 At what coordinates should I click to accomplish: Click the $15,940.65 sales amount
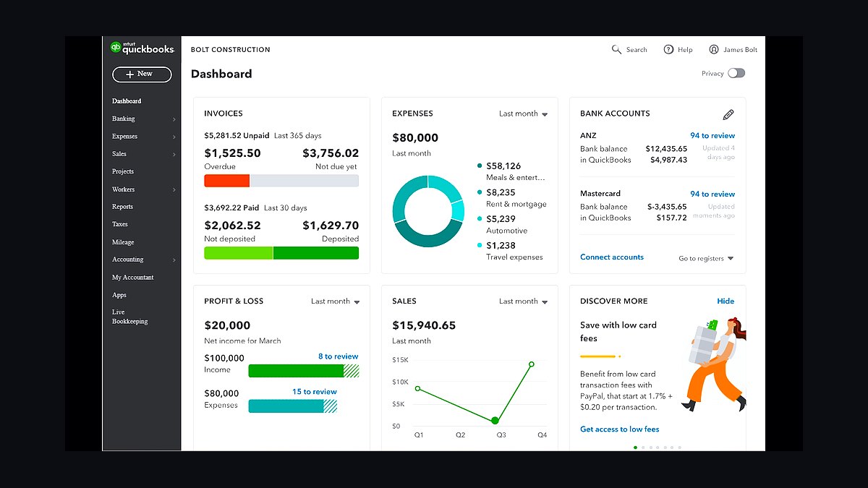click(424, 325)
